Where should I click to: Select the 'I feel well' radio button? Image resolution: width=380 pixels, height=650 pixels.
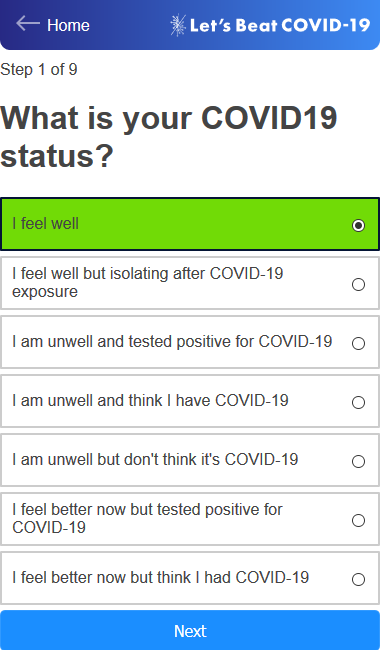[358, 225]
